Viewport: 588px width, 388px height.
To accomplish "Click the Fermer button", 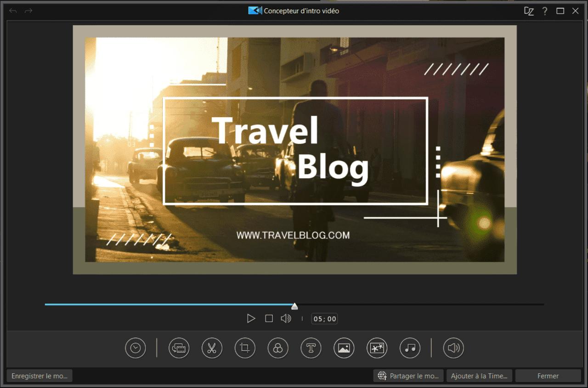I will (x=548, y=376).
